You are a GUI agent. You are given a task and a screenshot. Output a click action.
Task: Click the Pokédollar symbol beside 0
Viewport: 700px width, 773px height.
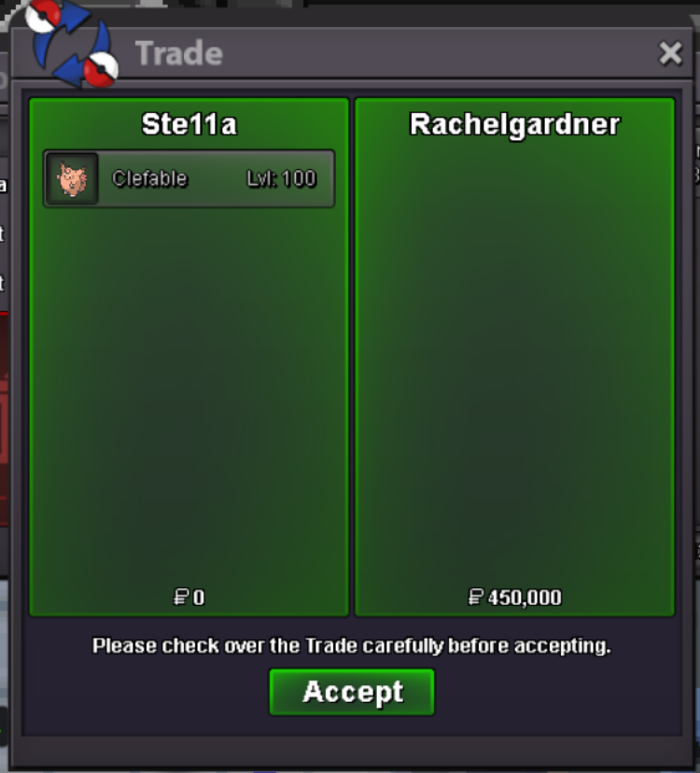181,597
